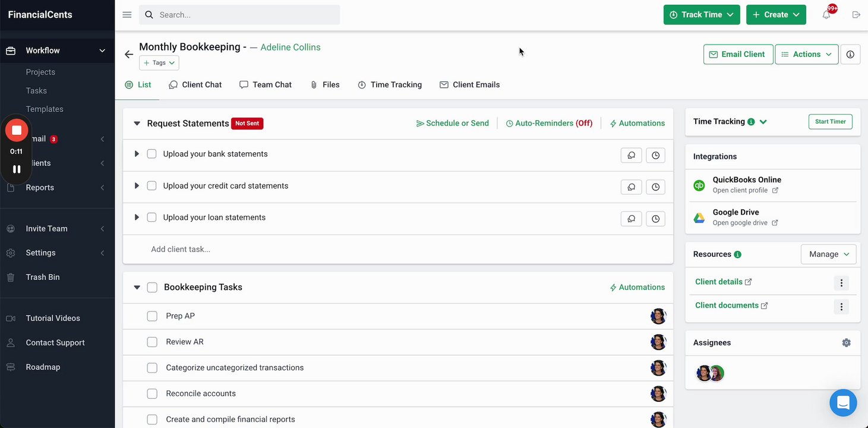This screenshot has height=428, width=868.
Task: Click the back arrow beside Monthly Bookkeeping
Action: [129, 55]
